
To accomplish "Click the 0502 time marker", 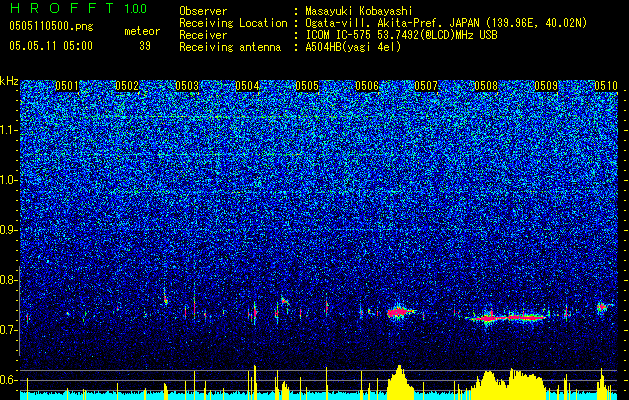I will tap(127, 86).
